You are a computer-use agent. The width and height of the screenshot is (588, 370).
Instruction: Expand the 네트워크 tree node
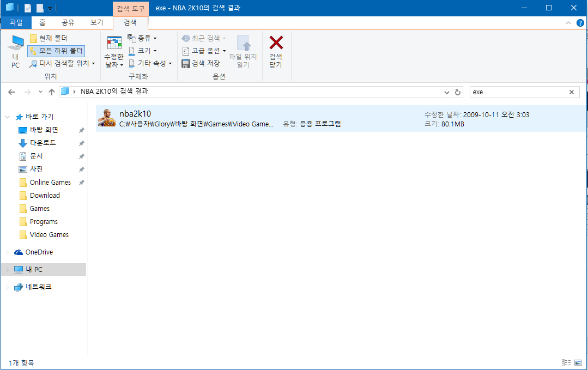click(7, 287)
